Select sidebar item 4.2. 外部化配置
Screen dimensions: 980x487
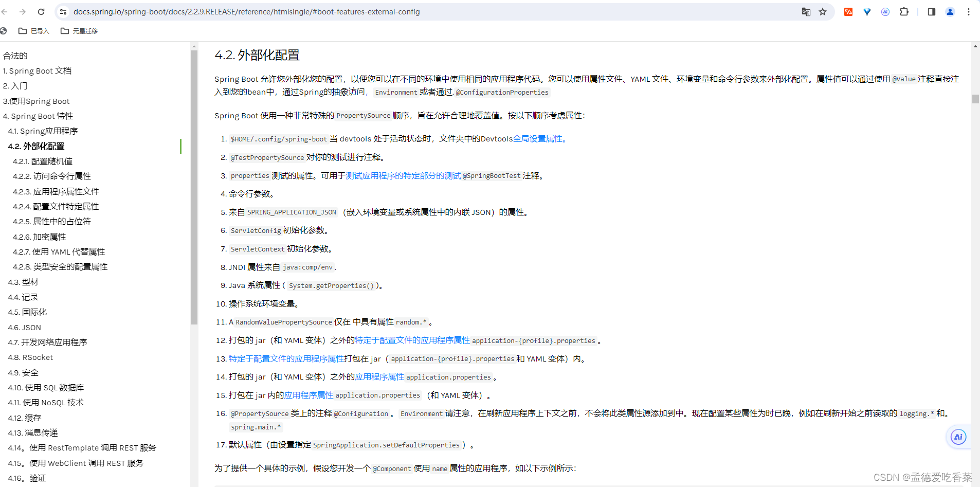point(36,147)
